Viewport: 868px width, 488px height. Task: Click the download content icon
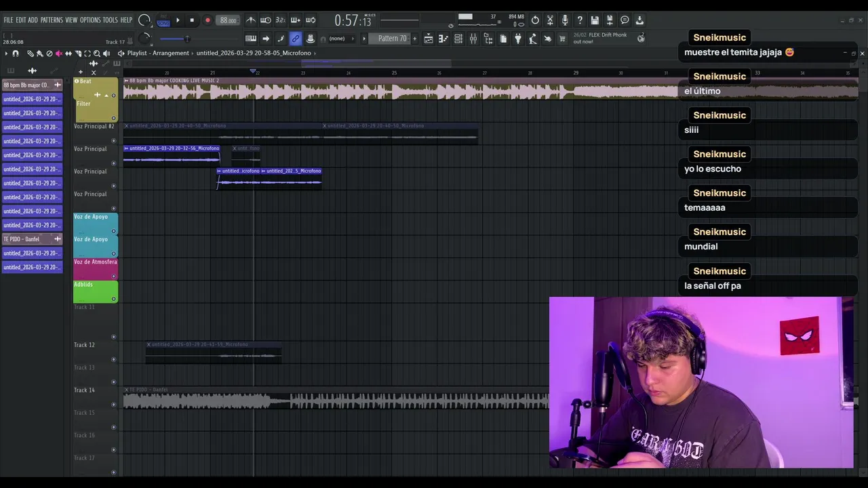click(639, 20)
